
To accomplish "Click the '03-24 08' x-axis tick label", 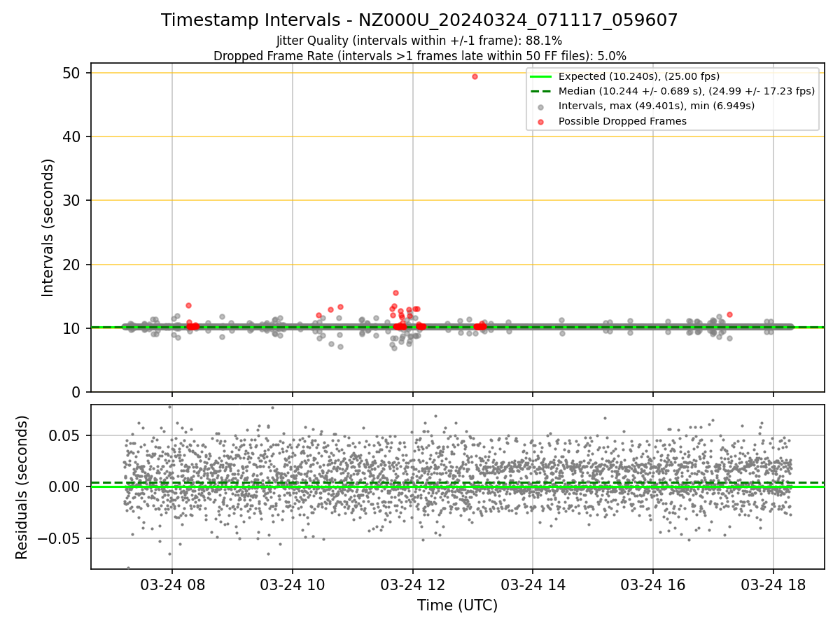I will 172,585.
